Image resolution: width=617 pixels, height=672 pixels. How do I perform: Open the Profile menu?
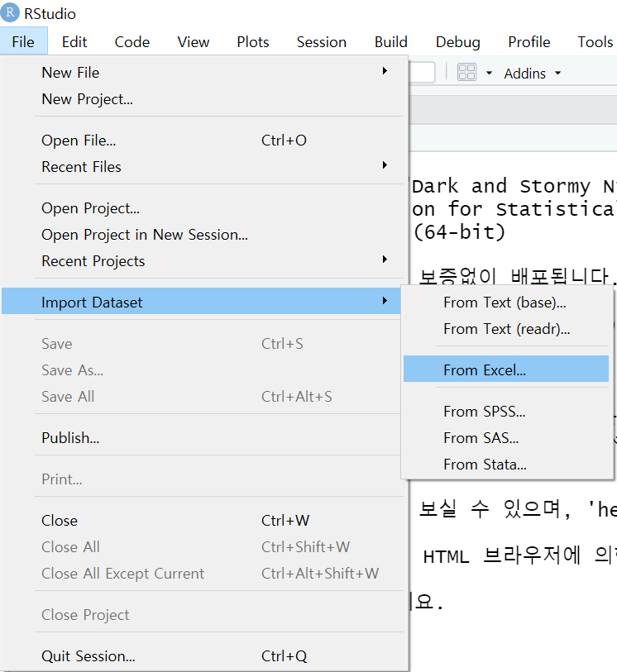click(529, 41)
